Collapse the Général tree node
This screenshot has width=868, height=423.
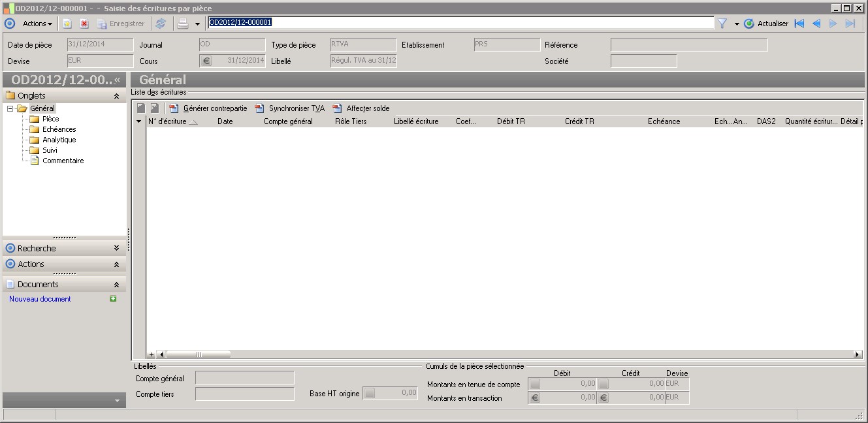point(10,108)
